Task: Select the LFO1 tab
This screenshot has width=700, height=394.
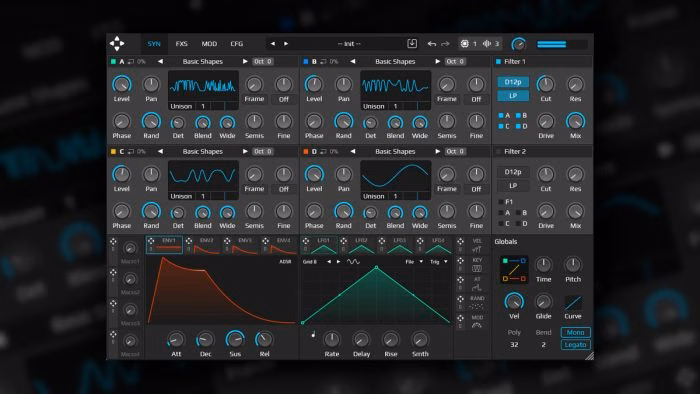Action: click(x=319, y=245)
